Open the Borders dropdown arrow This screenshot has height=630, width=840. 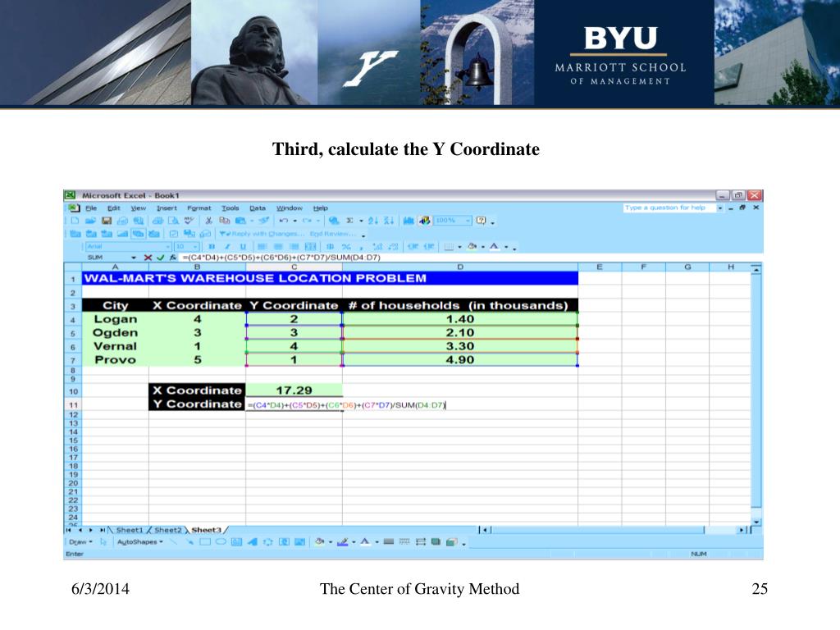459,247
